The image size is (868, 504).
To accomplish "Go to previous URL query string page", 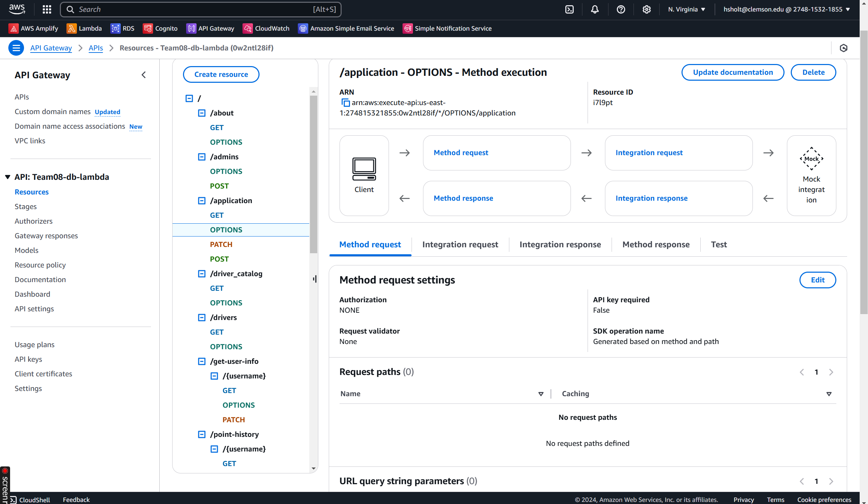I will pos(802,481).
